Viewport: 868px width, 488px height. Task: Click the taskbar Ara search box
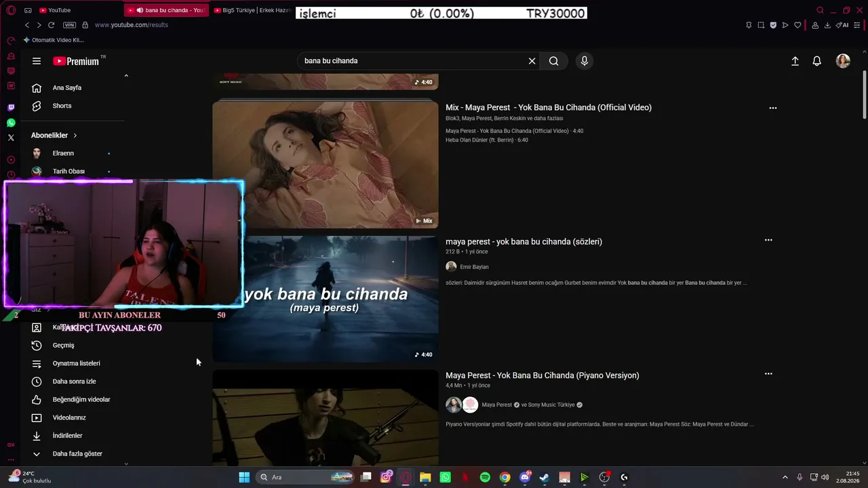tap(305, 477)
